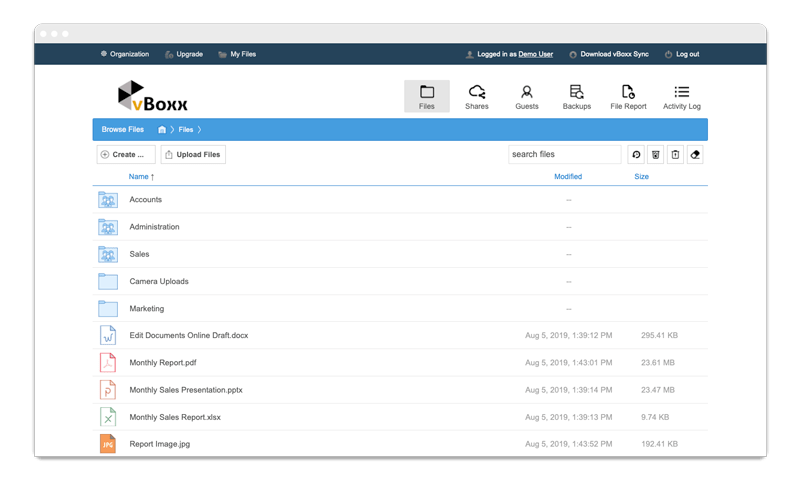800x492 pixels.
Task: Show the Activity Log
Action: tap(681, 96)
